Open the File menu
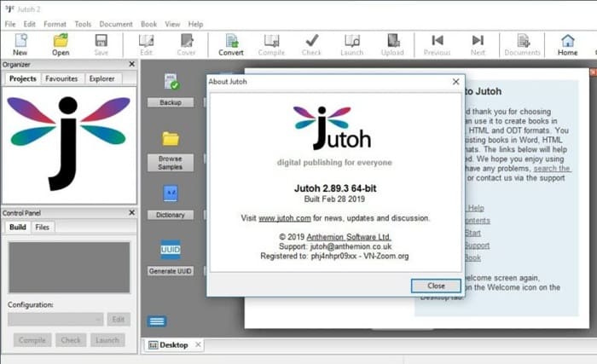 click(x=10, y=24)
